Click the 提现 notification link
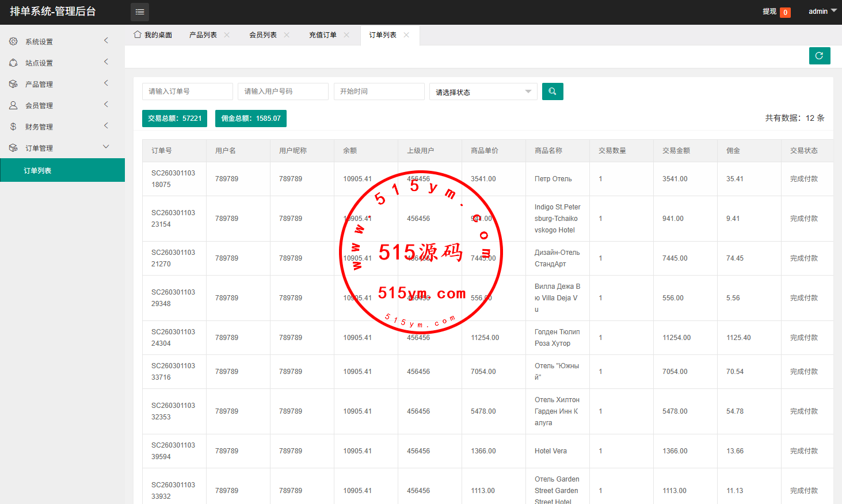This screenshot has height=504, width=842. coord(769,12)
